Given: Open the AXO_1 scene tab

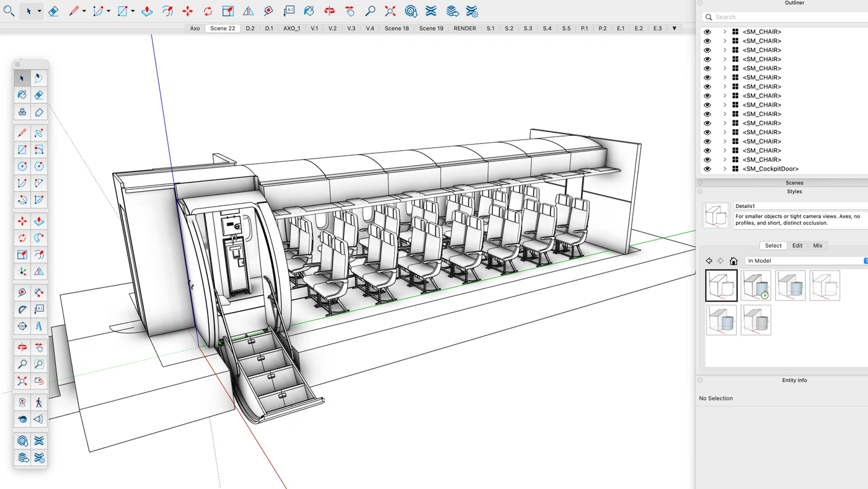Looking at the screenshot, I should point(291,29).
